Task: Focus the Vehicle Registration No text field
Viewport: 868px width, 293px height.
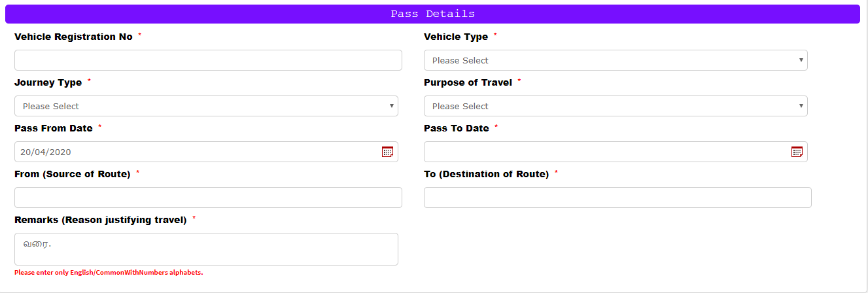Action: point(208,60)
